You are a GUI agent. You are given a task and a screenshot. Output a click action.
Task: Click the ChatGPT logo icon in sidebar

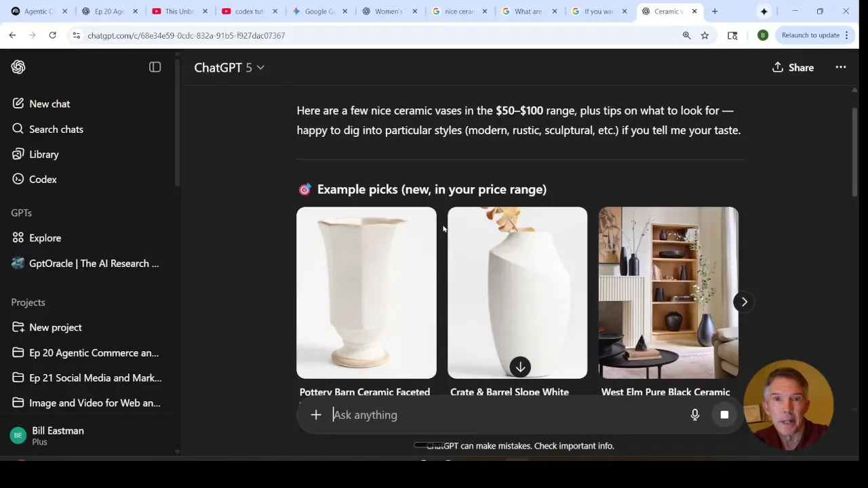(18, 67)
